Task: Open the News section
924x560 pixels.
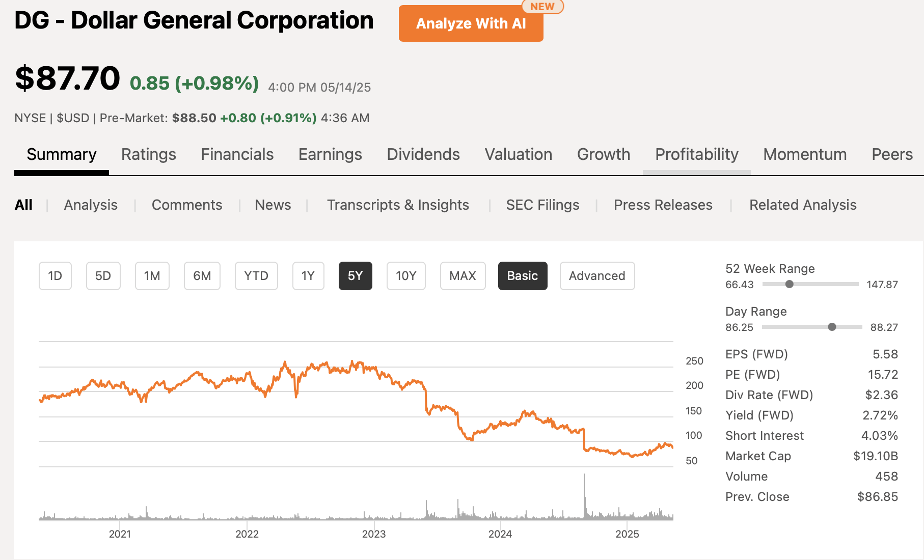Action: tap(273, 205)
